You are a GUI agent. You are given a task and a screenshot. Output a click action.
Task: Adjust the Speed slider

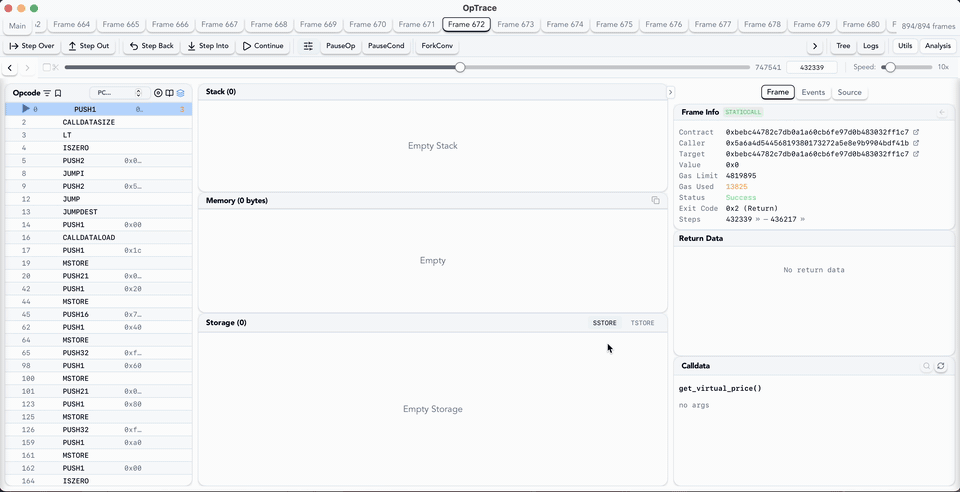click(x=889, y=67)
